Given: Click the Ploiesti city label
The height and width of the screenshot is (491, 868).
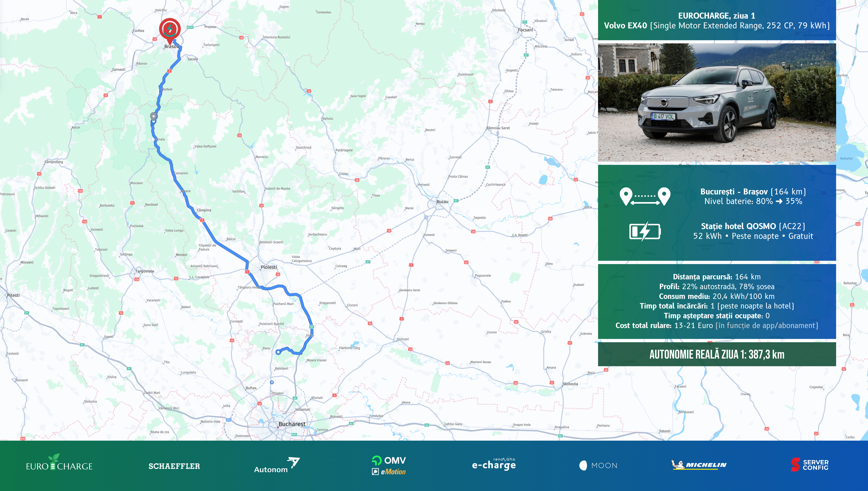Looking at the screenshot, I should pos(269,267).
